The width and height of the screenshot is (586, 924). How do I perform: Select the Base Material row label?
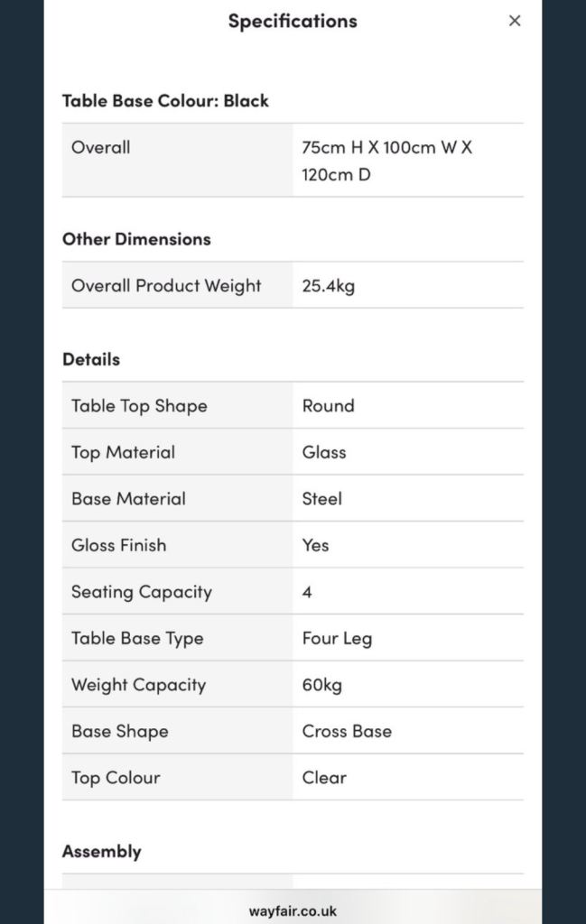[x=128, y=498]
